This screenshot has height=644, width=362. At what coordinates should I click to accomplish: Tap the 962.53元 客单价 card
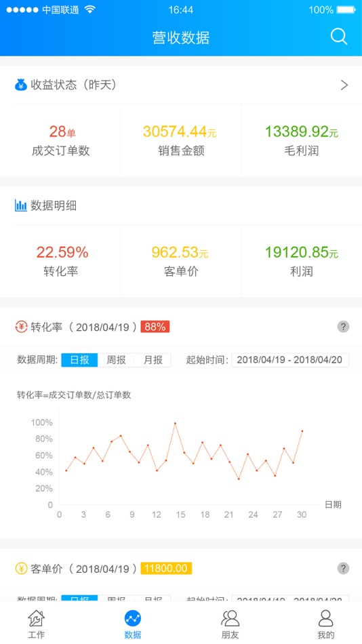(x=181, y=261)
